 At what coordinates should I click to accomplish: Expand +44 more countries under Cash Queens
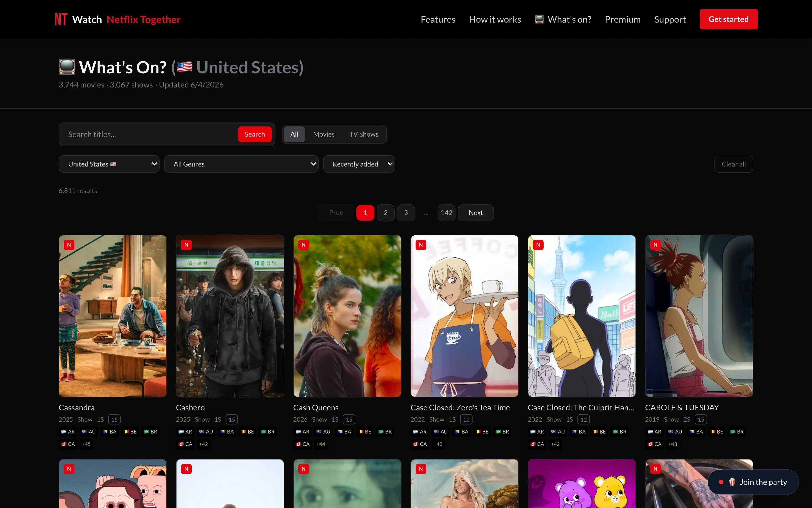click(x=321, y=444)
